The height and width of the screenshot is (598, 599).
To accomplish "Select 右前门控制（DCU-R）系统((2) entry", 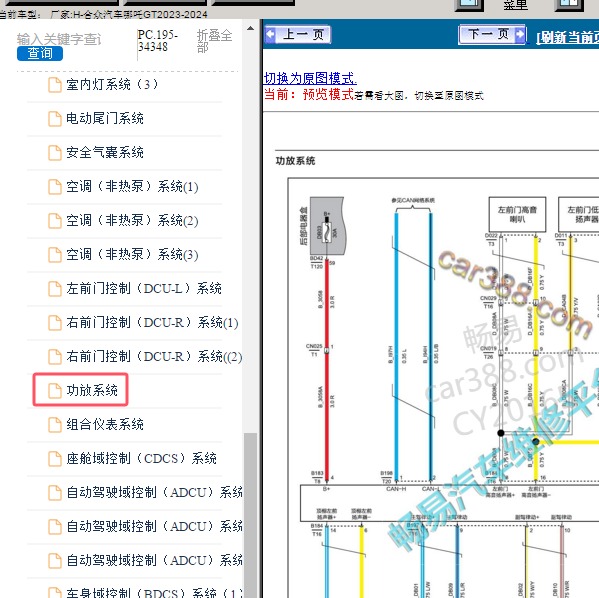I will pos(154,357).
